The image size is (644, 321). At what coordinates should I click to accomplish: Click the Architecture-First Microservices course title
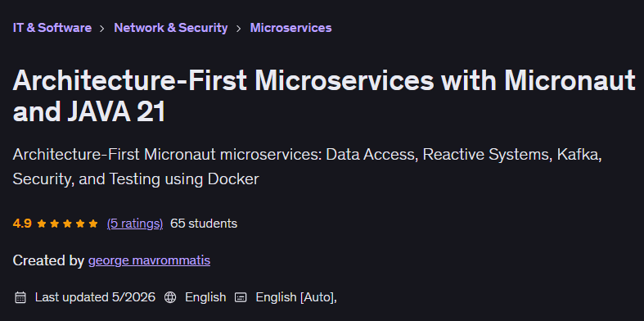click(x=324, y=96)
